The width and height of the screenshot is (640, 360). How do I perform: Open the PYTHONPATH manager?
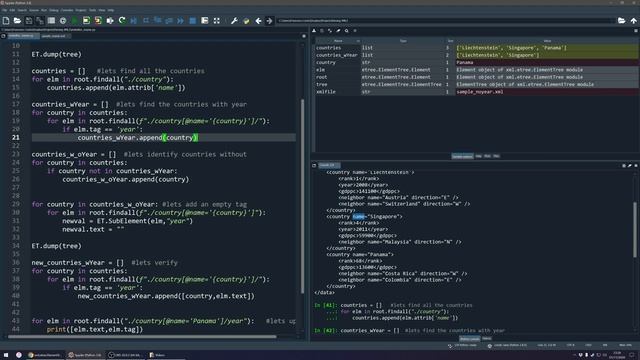[x=246, y=20]
